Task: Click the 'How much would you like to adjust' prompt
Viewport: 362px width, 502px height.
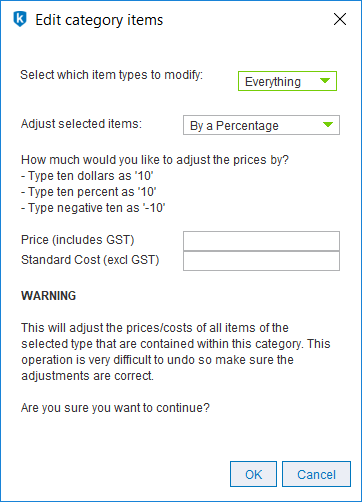Action: coord(155,160)
